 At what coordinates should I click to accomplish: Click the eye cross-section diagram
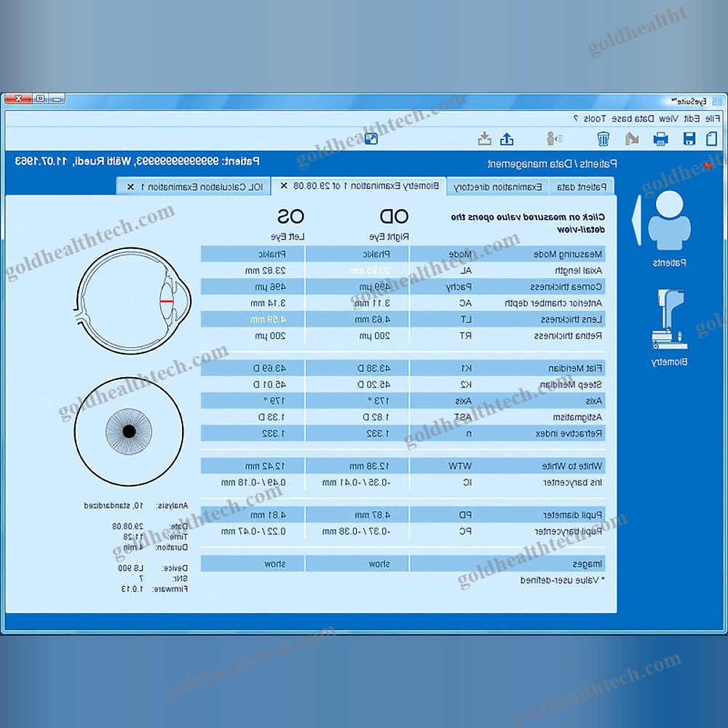pos(132,301)
